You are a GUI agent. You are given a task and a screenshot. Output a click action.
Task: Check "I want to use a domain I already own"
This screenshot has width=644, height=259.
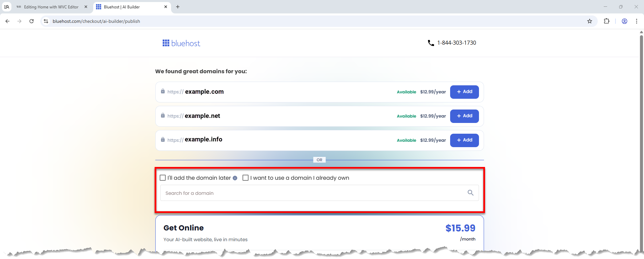(x=246, y=178)
